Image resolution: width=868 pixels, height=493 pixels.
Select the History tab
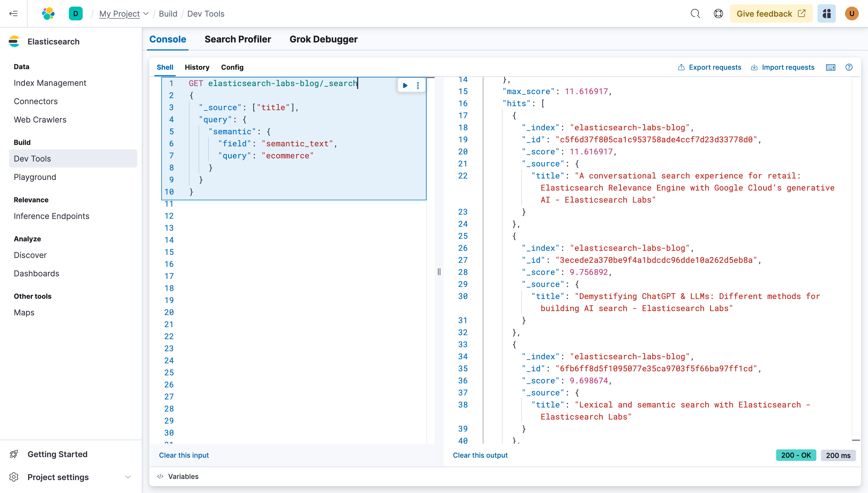pos(197,67)
